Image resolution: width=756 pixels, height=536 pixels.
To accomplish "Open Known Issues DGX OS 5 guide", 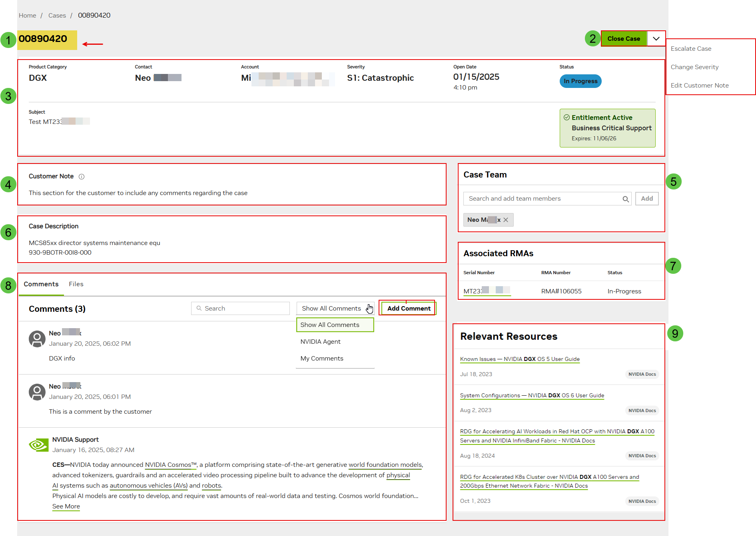I will [x=520, y=359].
